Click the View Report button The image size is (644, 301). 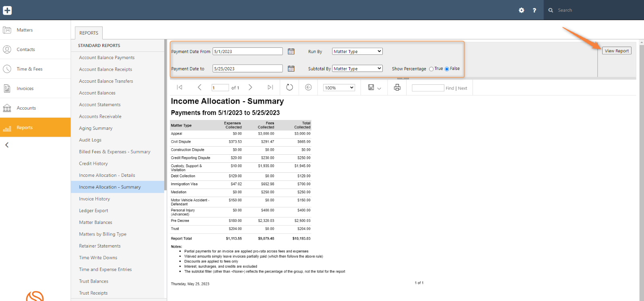pyautogui.click(x=617, y=51)
